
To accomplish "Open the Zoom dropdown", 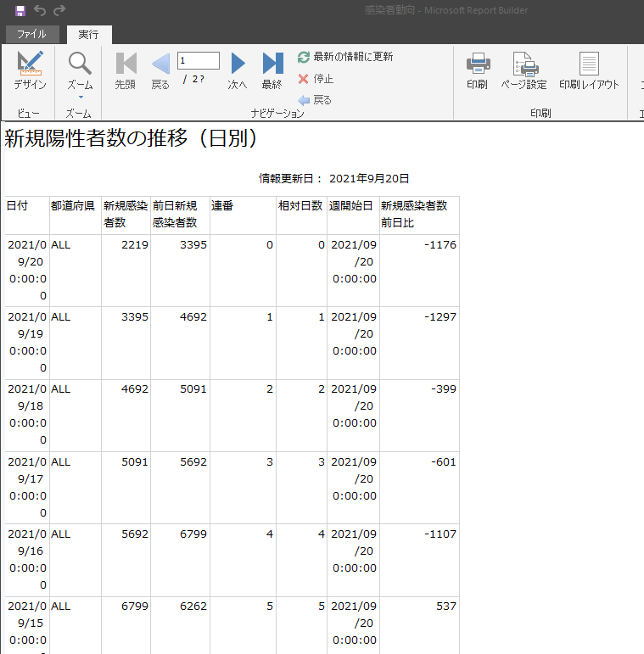I will click(80, 72).
